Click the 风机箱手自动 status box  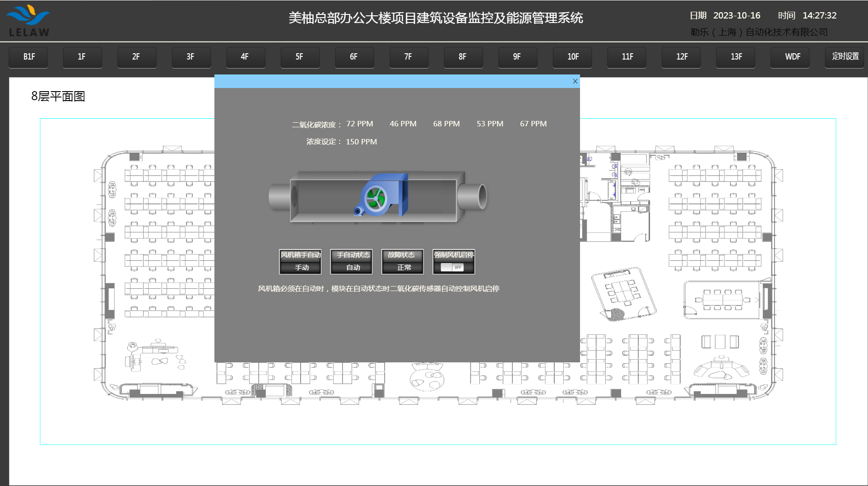pyautogui.click(x=301, y=262)
